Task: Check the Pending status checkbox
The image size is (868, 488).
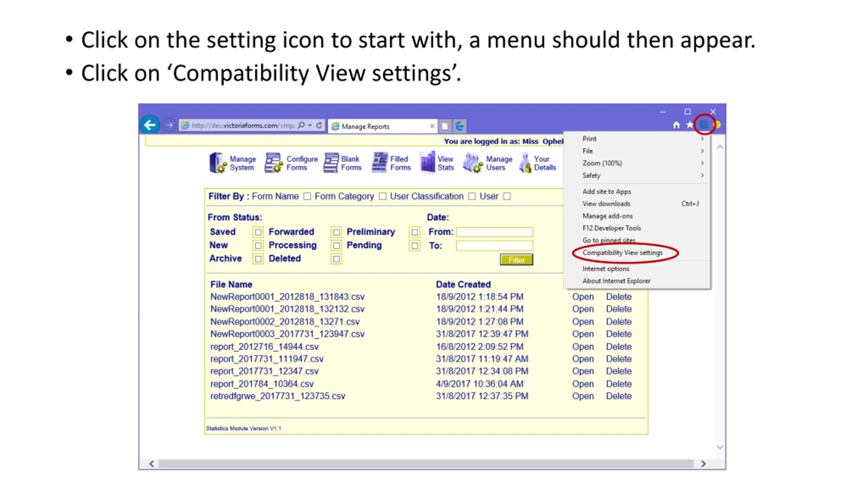Action: click(x=414, y=245)
